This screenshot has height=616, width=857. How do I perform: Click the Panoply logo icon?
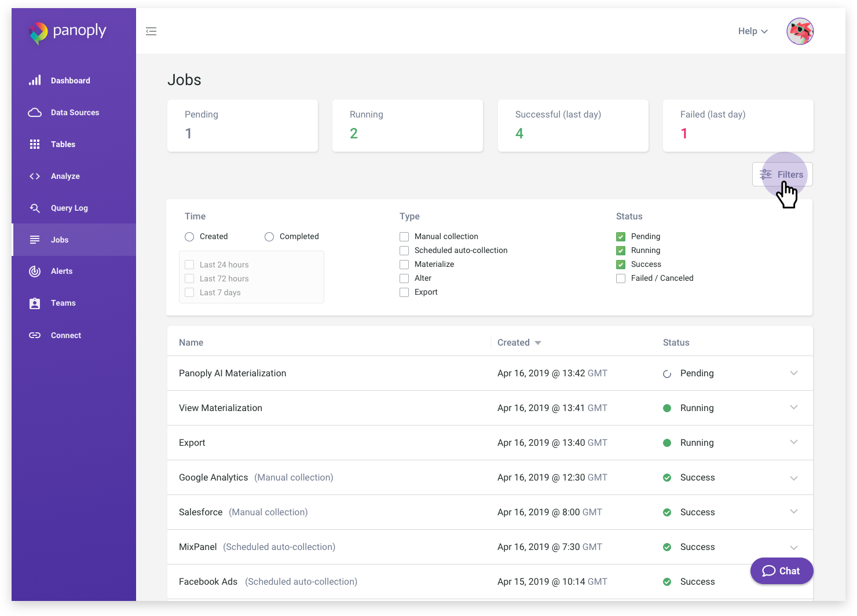coord(38,33)
